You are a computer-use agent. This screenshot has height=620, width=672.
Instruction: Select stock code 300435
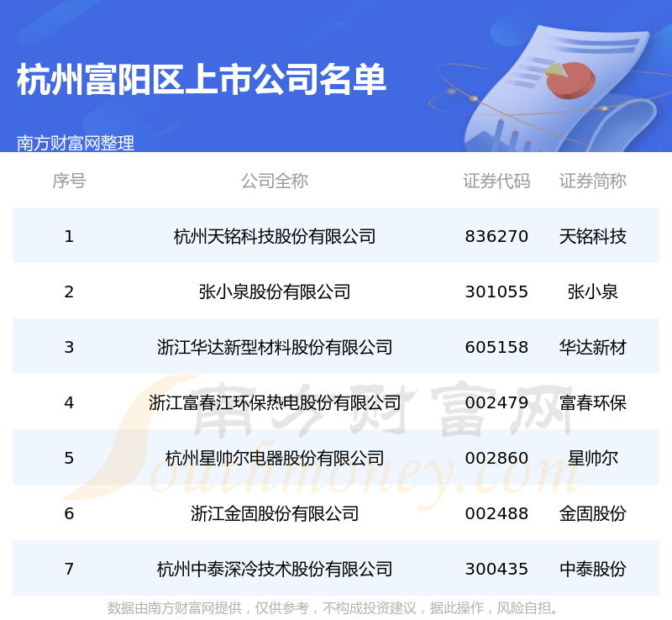(496, 569)
